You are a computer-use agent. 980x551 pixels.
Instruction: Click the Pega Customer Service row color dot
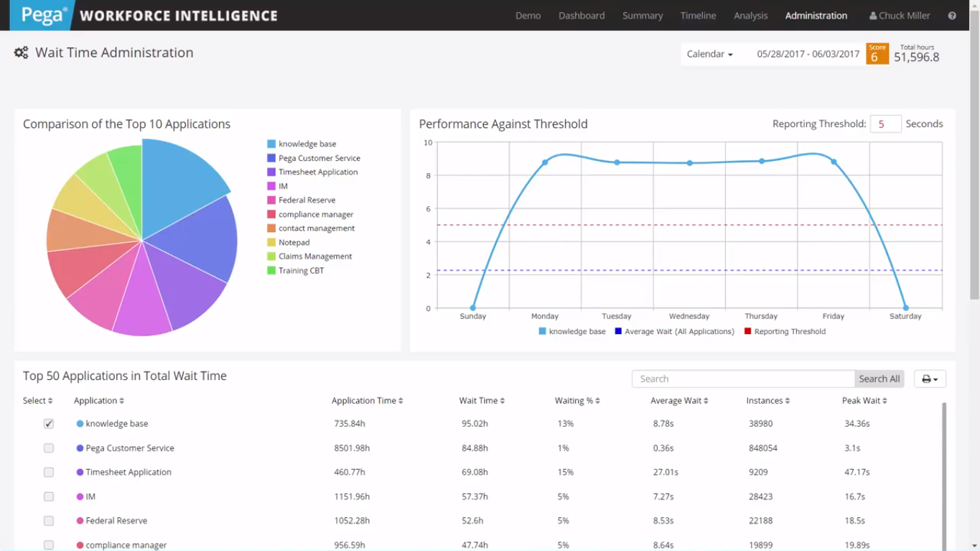[x=80, y=448]
